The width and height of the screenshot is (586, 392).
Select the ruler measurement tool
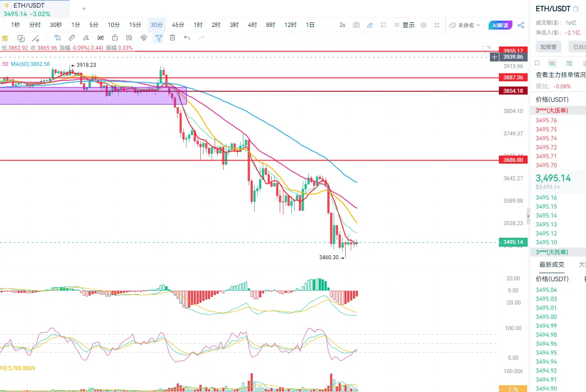pyautogui.click(x=72, y=38)
